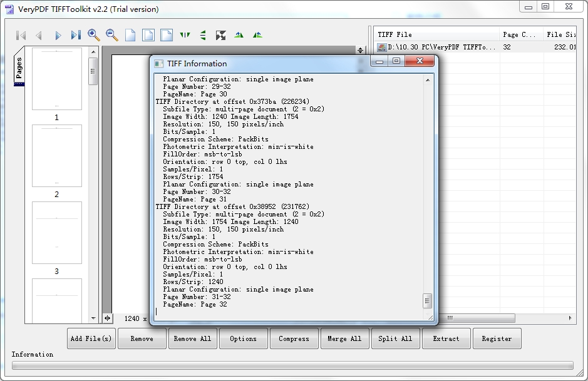Select the fit width page icon
This screenshot has width=588, height=381.
tap(167, 35)
